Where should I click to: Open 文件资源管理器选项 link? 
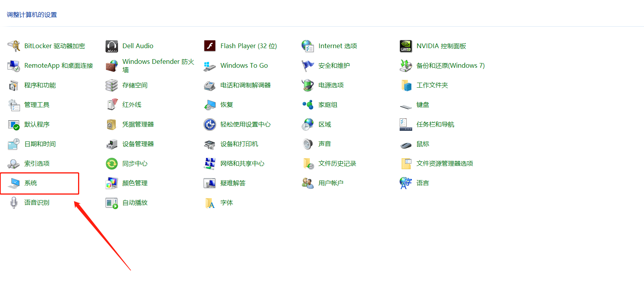pos(444,164)
